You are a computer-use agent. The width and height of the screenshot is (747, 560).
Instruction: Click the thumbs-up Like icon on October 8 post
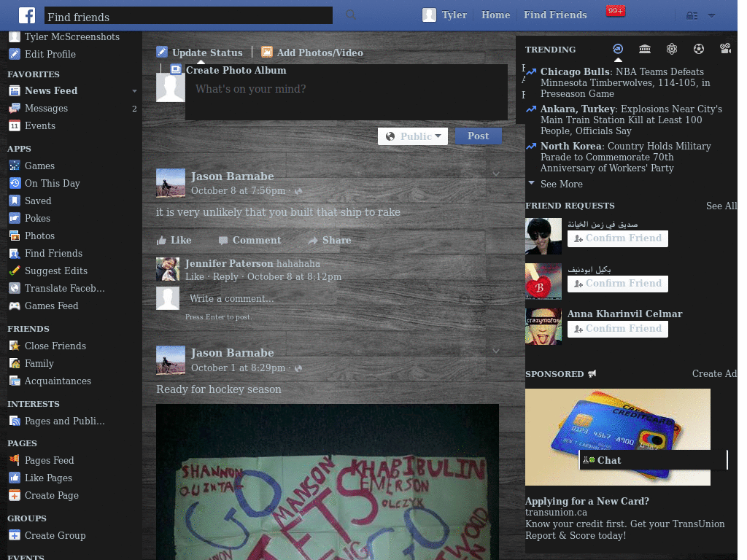161,241
